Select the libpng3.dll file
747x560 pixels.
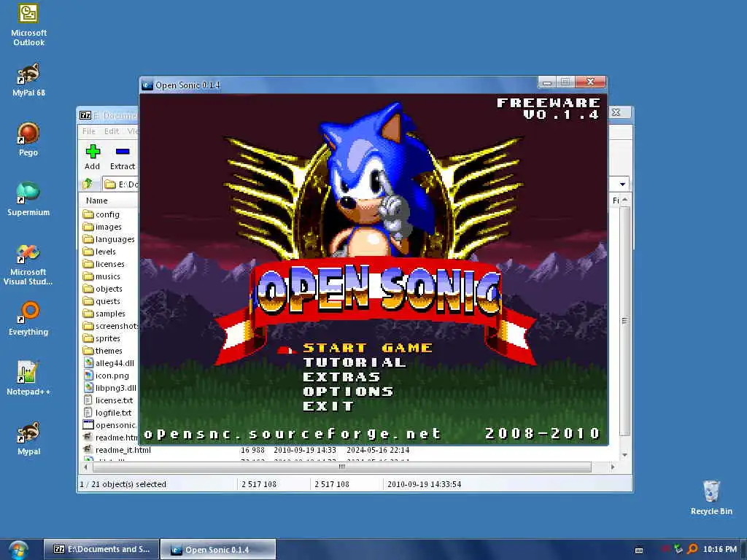(x=110, y=388)
